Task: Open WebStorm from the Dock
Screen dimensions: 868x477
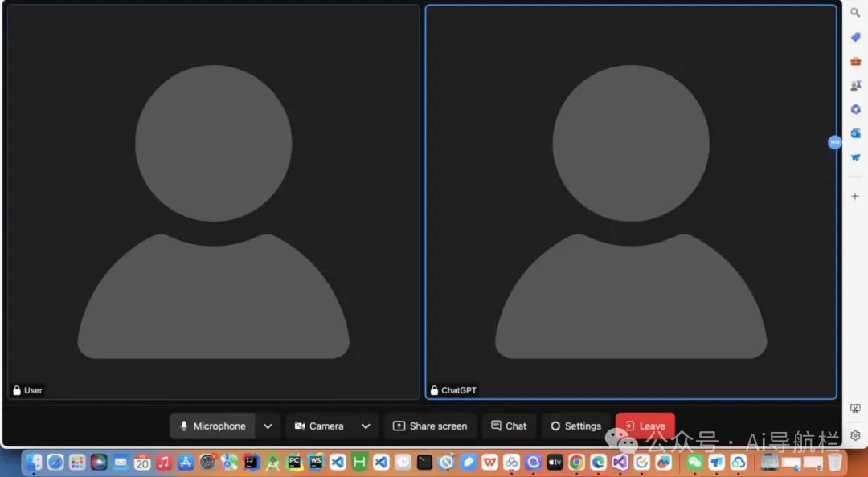Action: coord(316,462)
